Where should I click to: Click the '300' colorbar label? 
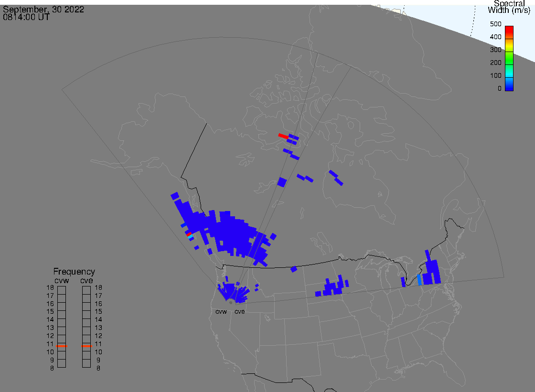click(x=495, y=50)
